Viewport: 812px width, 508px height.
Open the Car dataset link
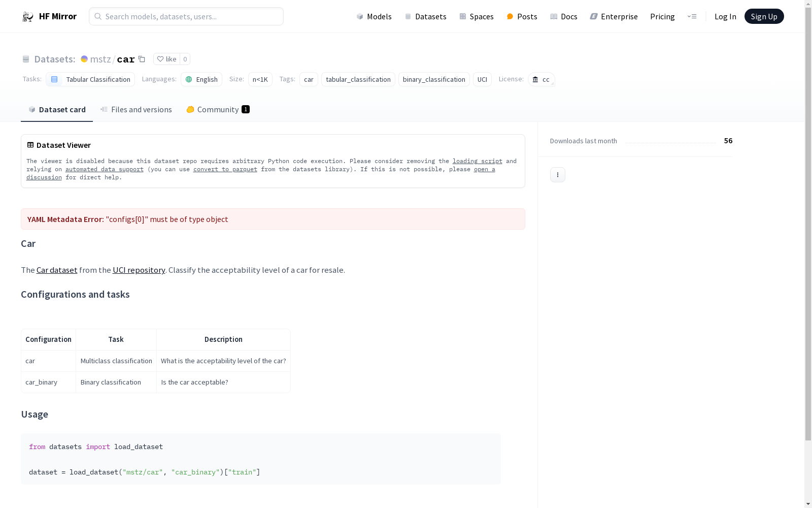pyautogui.click(x=57, y=270)
